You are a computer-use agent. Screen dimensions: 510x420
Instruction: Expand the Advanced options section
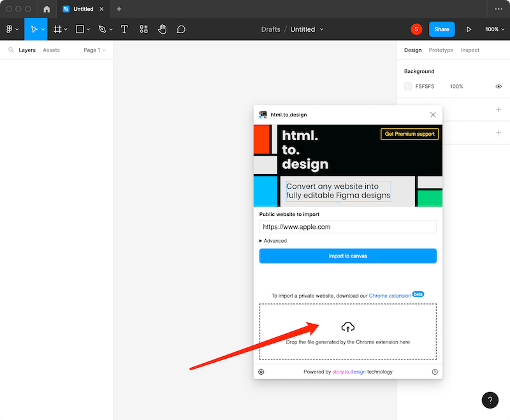click(273, 241)
